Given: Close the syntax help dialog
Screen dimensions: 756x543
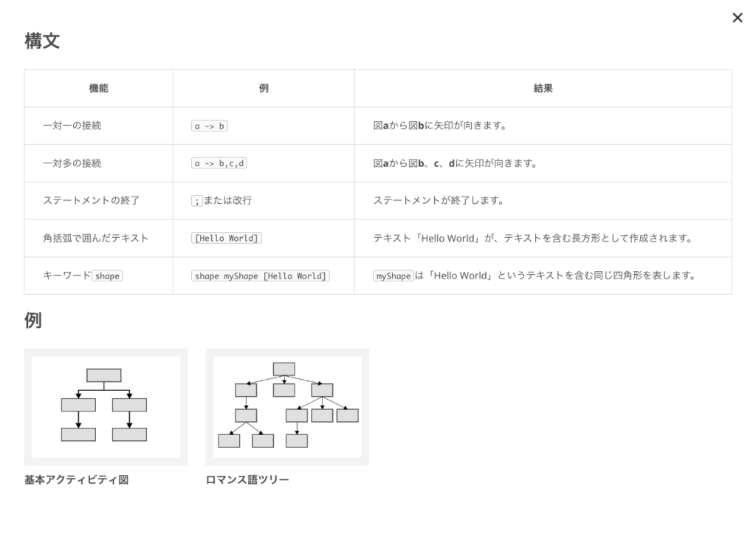Looking at the screenshot, I should tap(737, 18).
